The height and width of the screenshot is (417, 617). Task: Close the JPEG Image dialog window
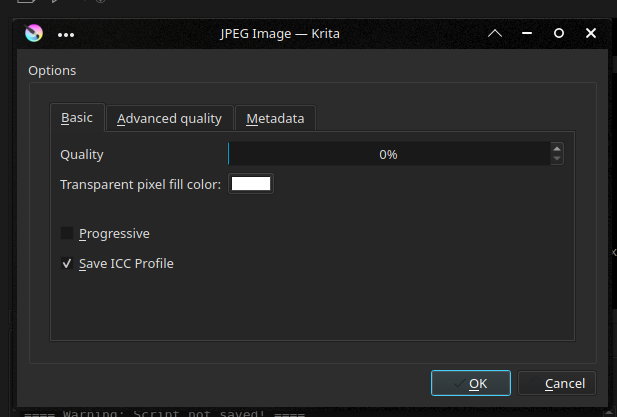coord(591,33)
